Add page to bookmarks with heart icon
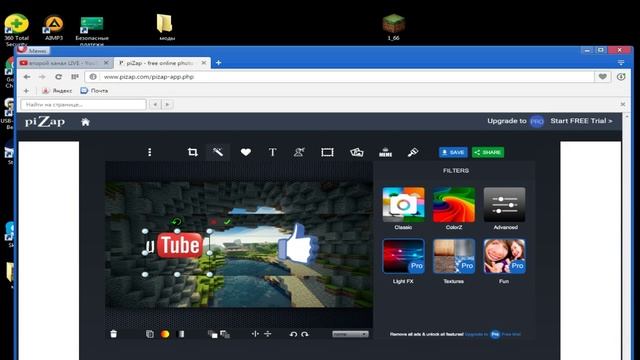 pos(602,77)
